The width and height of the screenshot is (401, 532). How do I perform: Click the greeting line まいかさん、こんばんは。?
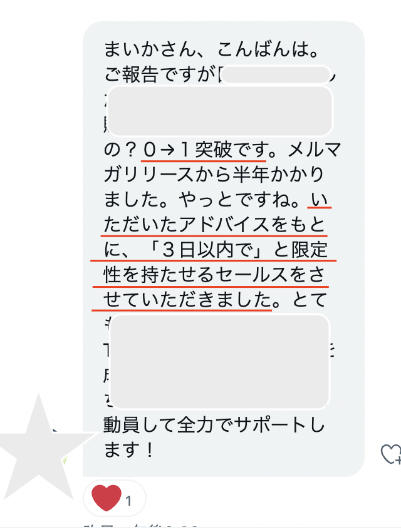[211, 49]
